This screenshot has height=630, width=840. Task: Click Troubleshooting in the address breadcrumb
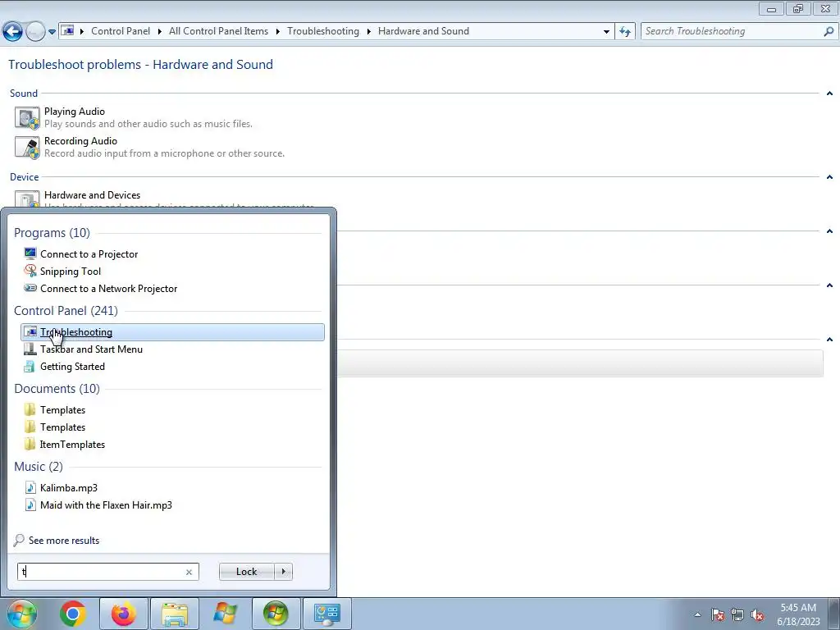click(x=323, y=31)
